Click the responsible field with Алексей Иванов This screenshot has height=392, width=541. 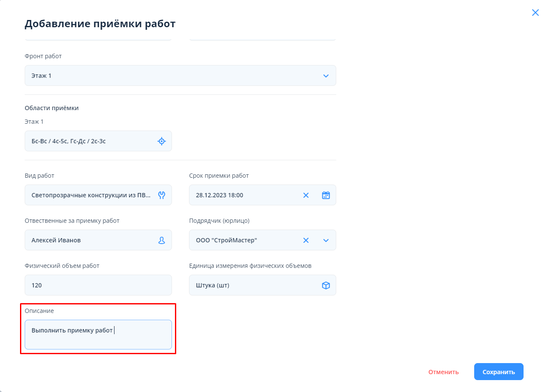tap(91, 240)
